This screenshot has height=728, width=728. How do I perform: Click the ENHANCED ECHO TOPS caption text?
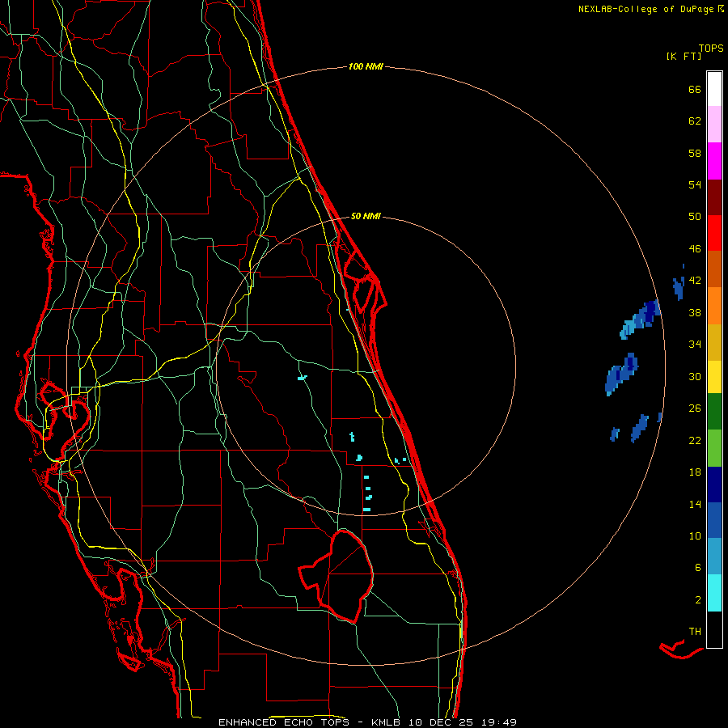(287, 722)
